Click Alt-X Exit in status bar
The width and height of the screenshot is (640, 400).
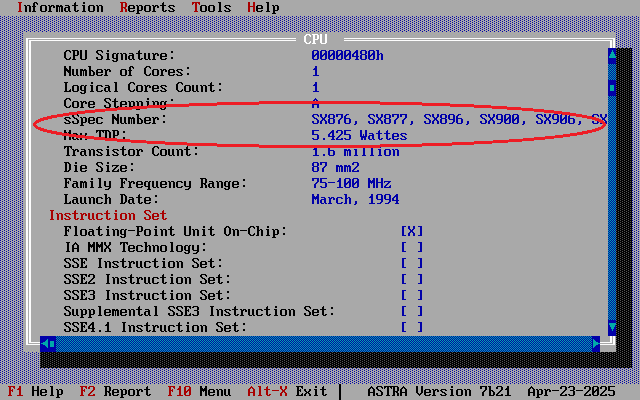coord(287,391)
